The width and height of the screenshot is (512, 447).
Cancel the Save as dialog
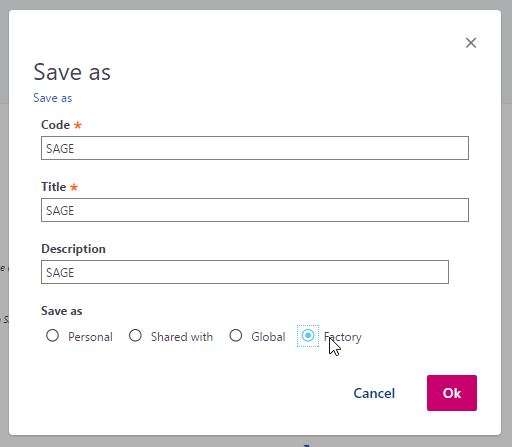[374, 393]
